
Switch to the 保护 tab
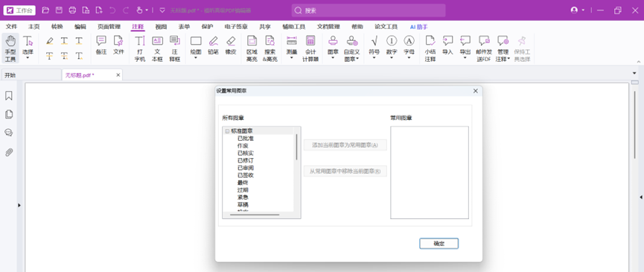tap(208, 27)
